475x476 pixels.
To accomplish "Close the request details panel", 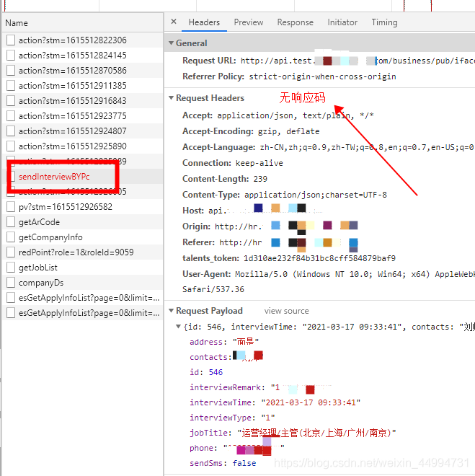I will tap(174, 22).
